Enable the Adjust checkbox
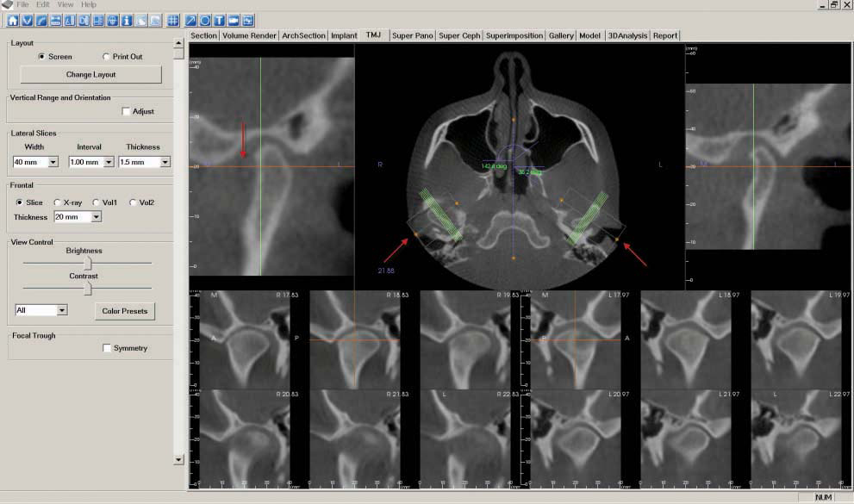This screenshot has height=504, width=854. click(x=126, y=111)
